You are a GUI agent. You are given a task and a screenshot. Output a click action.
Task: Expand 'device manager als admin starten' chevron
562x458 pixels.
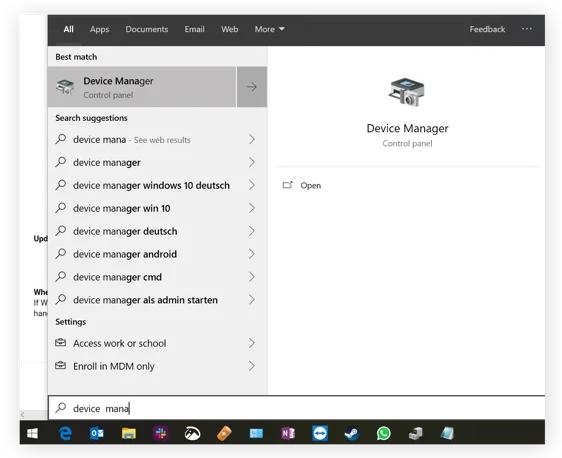252,300
